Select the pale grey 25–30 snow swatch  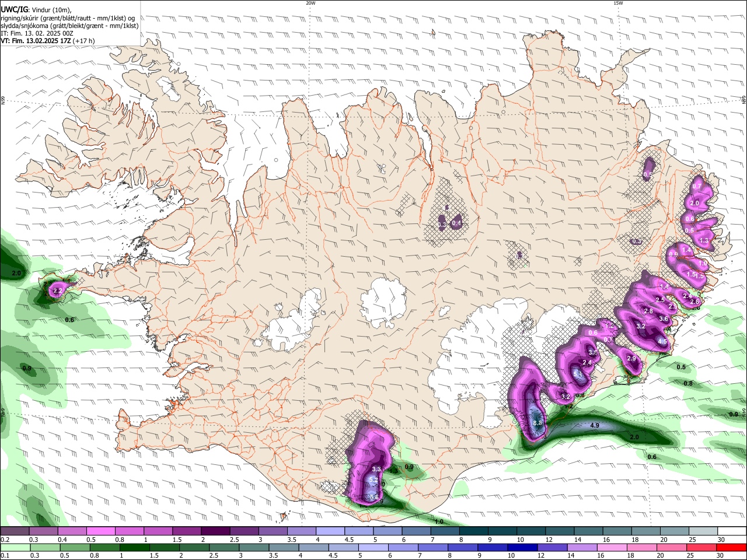[703, 531]
